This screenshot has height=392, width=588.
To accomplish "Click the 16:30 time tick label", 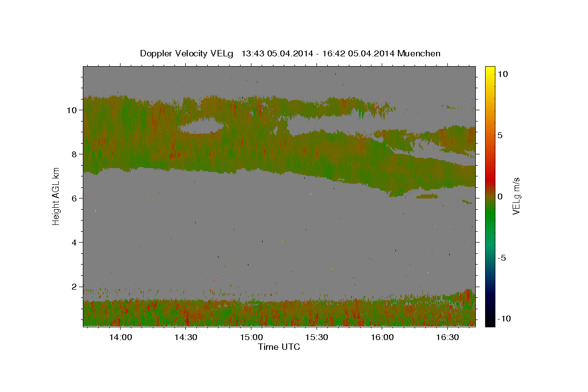I will pos(448,337).
